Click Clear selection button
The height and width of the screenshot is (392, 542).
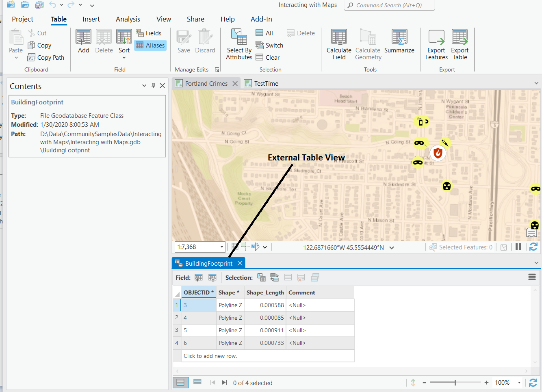pos(268,58)
